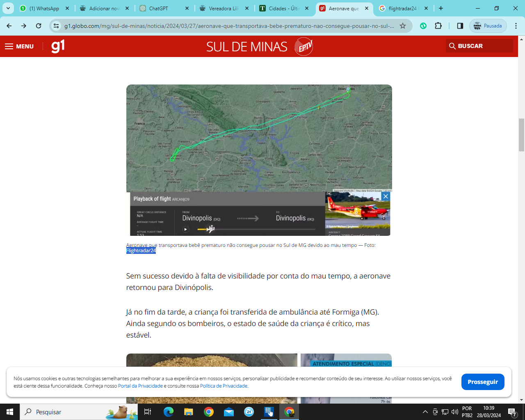Image resolution: width=525 pixels, height=420 pixels.
Task: Open the network tray icon
Action: coord(445,412)
